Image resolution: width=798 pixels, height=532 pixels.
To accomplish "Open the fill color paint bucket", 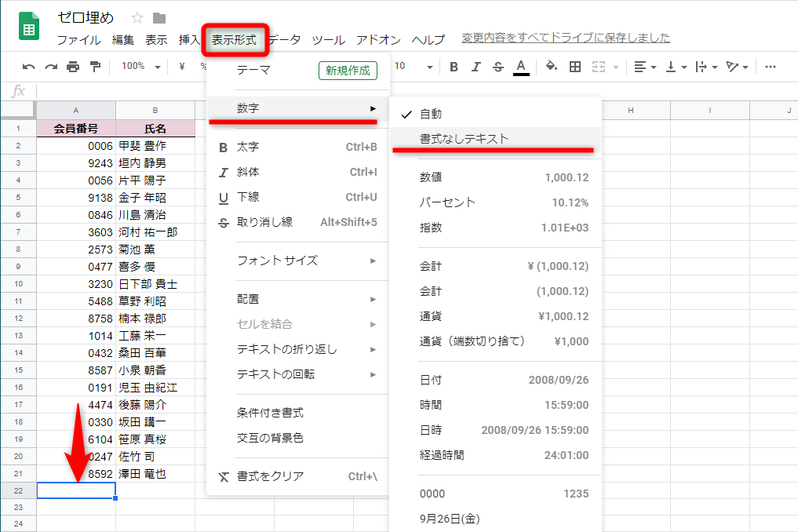I will (549, 67).
